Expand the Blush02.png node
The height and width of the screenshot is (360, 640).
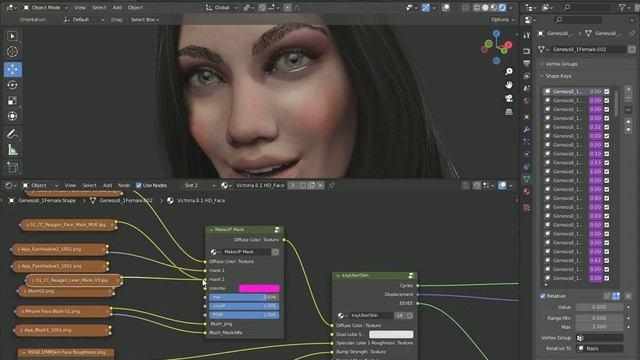(25, 291)
